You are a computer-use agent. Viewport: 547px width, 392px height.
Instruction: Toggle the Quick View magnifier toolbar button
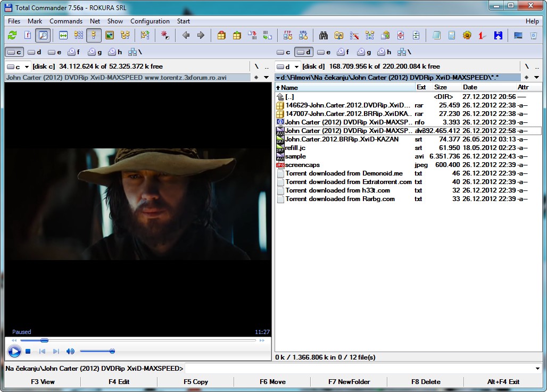coord(43,35)
